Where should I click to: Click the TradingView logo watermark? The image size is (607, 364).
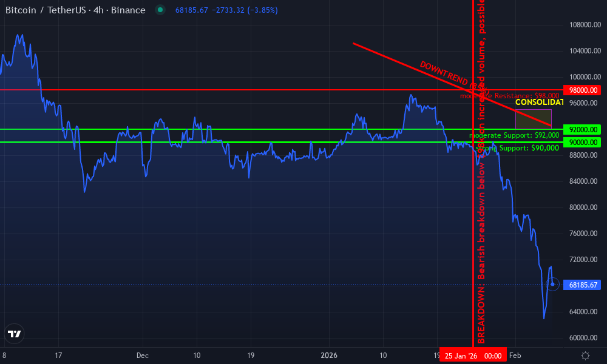click(x=14, y=333)
